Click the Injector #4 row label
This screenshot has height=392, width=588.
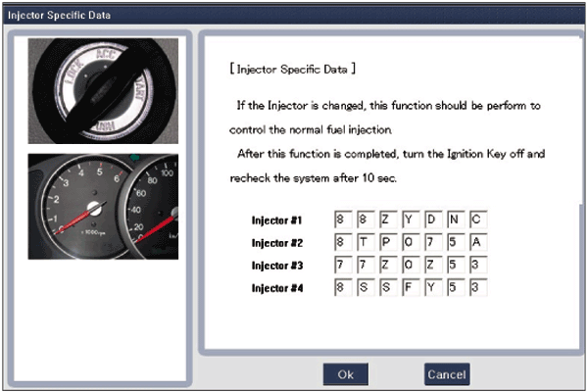point(277,288)
